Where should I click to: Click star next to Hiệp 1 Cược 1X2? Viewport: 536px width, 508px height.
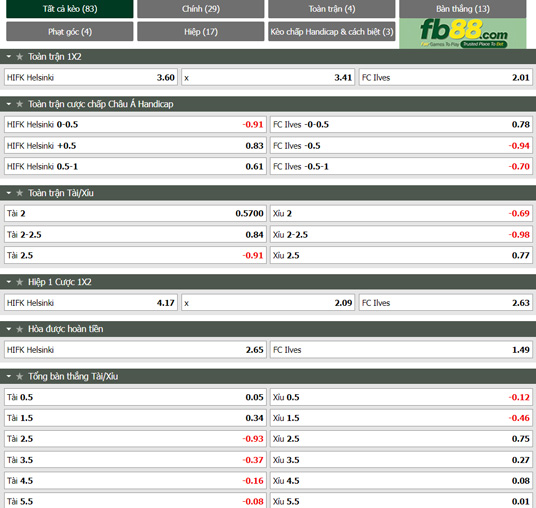[x=19, y=282]
